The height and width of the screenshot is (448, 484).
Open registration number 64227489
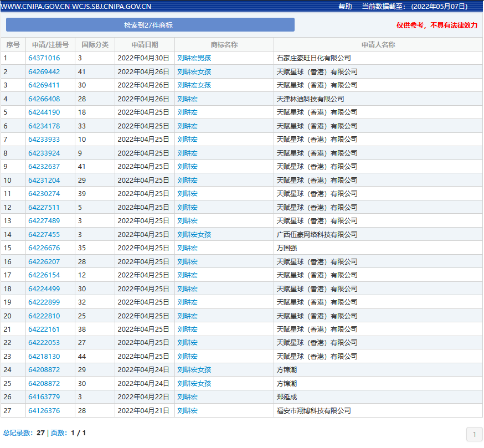[44, 221]
